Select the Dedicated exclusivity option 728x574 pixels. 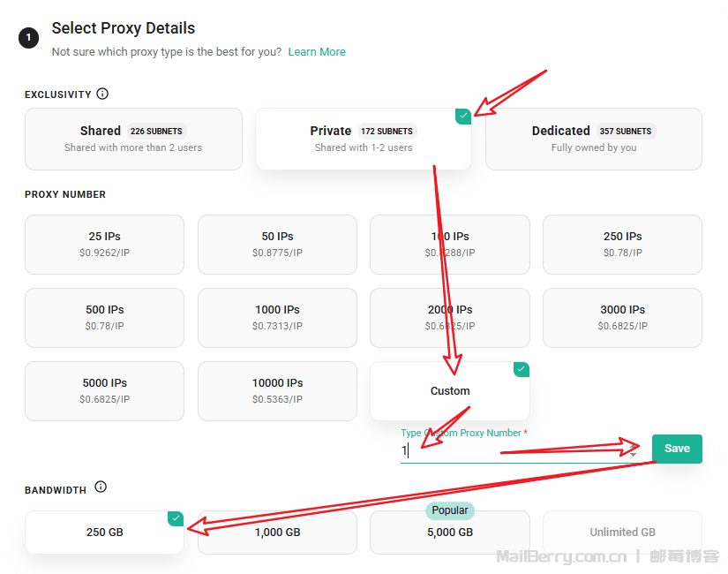[x=593, y=139]
